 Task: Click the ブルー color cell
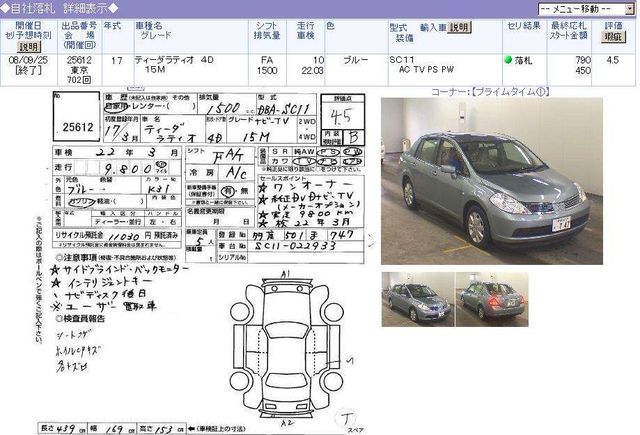pos(356,60)
